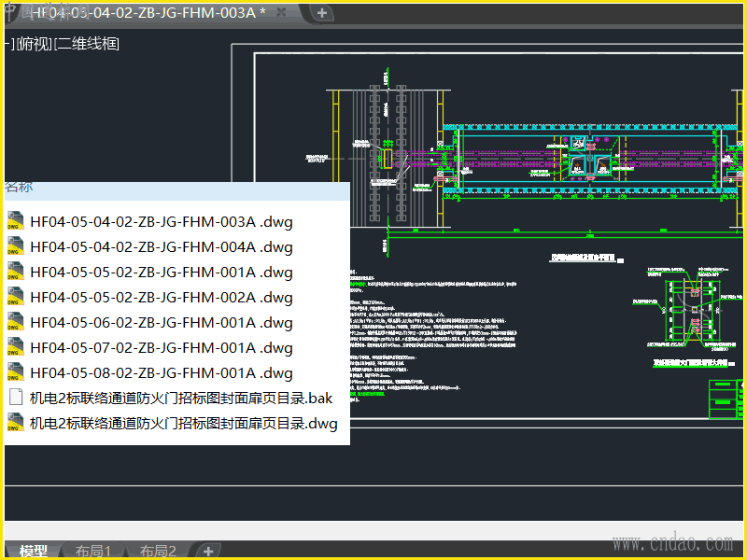Image resolution: width=747 pixels, height=560 pixels.
Task: Open the 俯视 view controls dropdown
Action: 34,43
